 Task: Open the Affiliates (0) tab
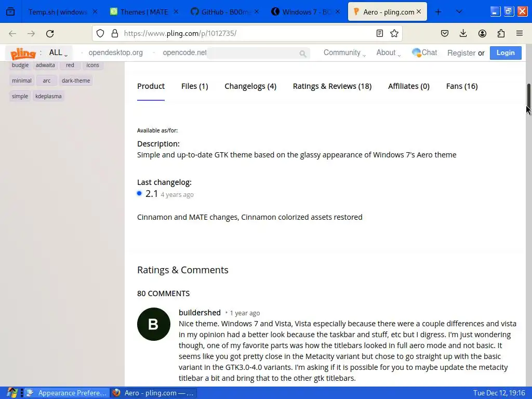[408, 86]
